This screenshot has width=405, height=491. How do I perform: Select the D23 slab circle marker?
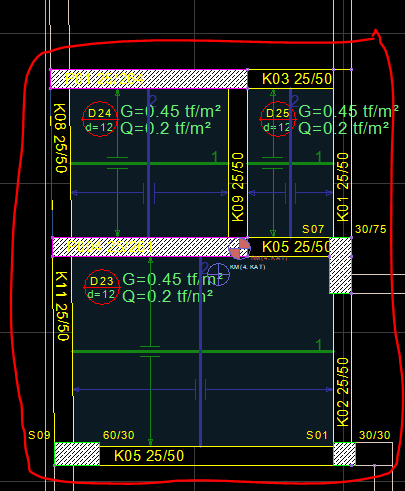point(102,287)
